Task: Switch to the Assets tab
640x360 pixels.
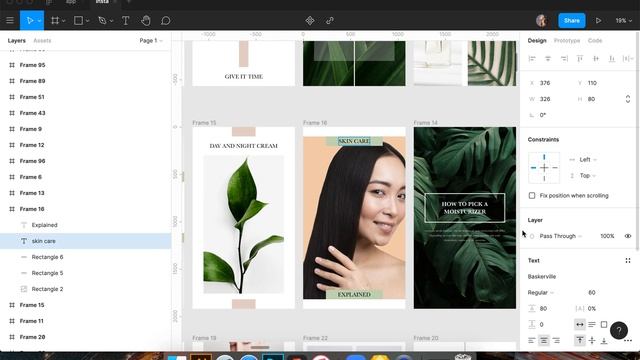Action: coord(42,40)
